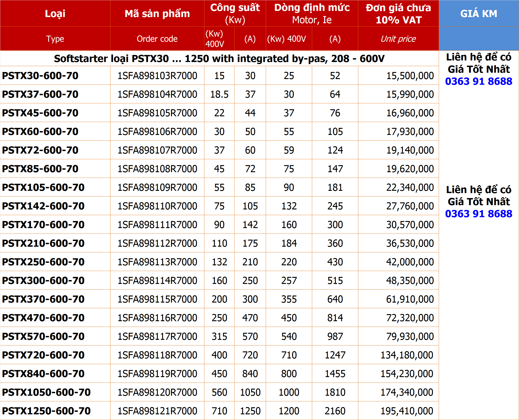519x420 pixels.
Task: Click the 'Loại' column header
Action: click(x=55, y=14)
